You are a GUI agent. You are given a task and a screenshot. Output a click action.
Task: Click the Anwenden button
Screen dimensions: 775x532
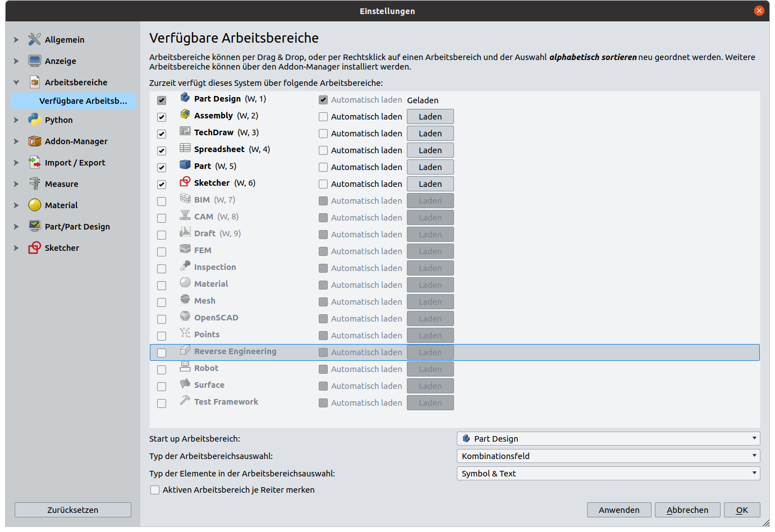pyautogui.click(x=618, y=510)
